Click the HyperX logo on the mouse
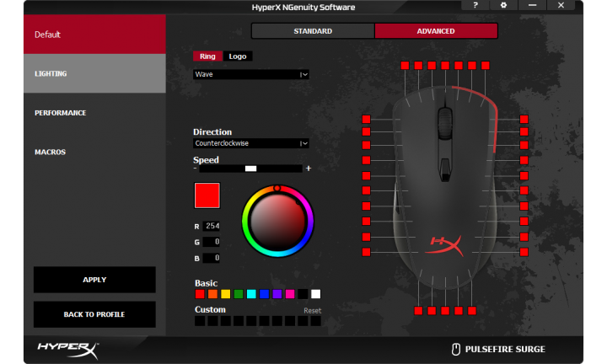607x364 pixels. pos(443,243)
